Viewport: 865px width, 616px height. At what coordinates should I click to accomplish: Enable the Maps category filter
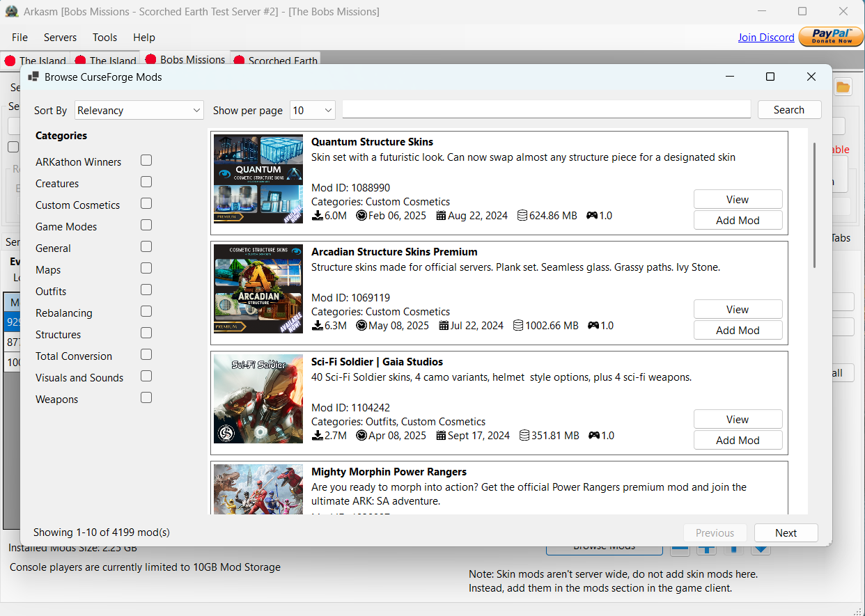point(146,269)
